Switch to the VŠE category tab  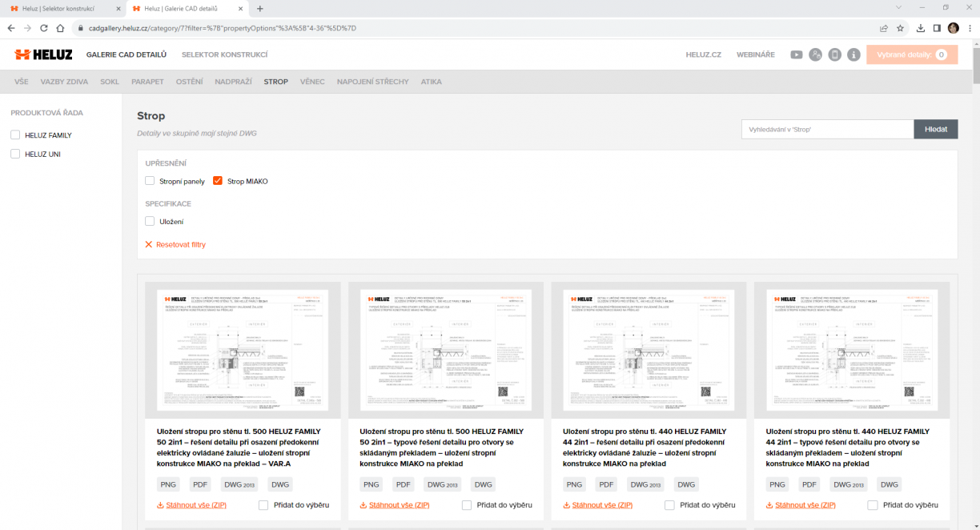tap(22, 82)
